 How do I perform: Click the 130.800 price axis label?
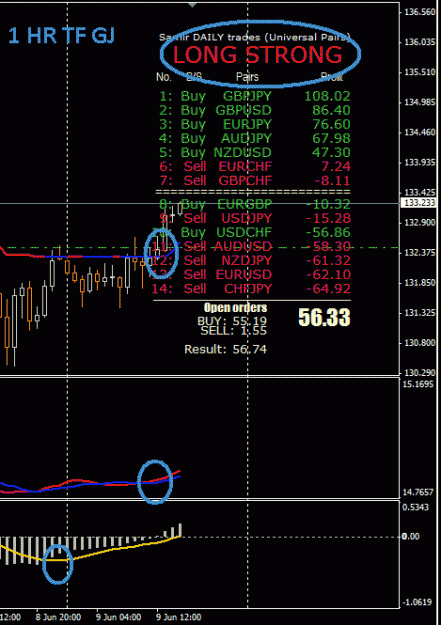coord(419,343)
